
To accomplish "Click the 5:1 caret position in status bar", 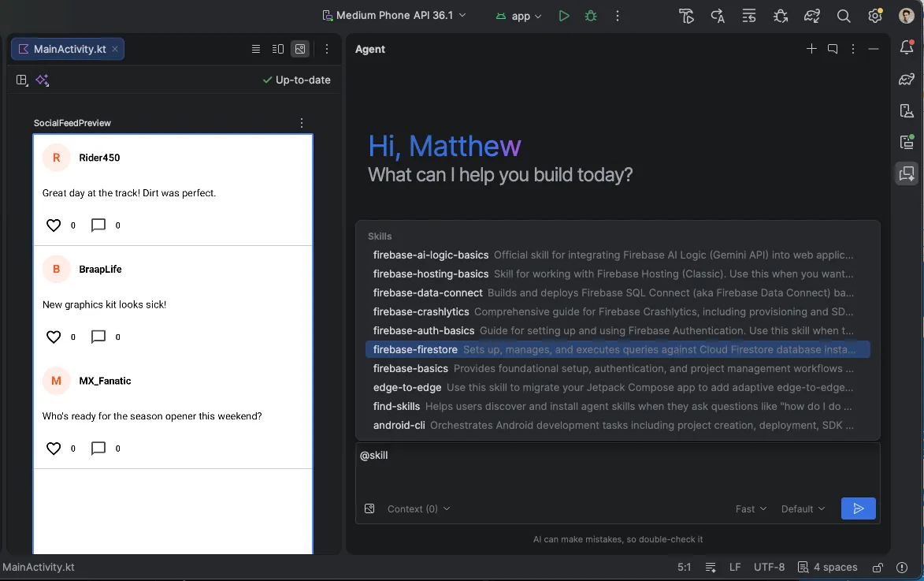I will [x=684, y=568].
